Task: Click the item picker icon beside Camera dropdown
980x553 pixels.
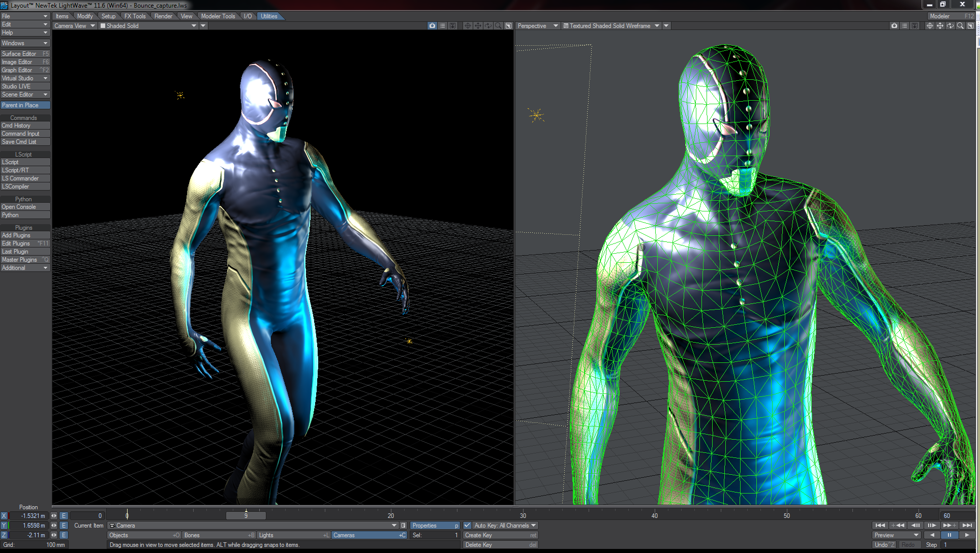Action: 403,526
